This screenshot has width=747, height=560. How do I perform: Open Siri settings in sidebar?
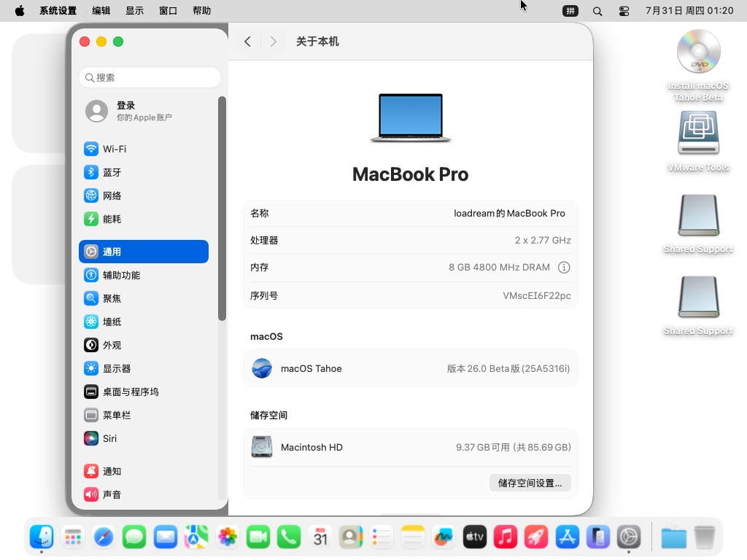(x=144, y=438)
